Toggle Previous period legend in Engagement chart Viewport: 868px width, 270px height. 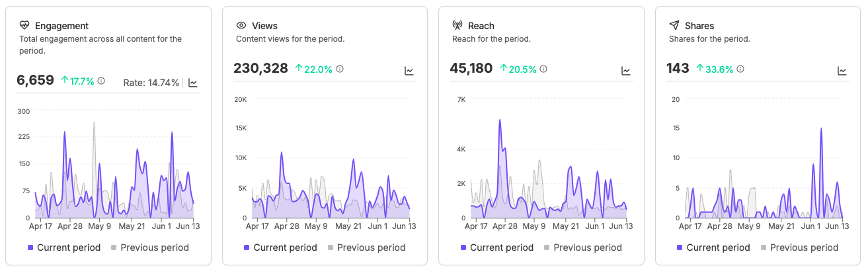coord(149,247)
